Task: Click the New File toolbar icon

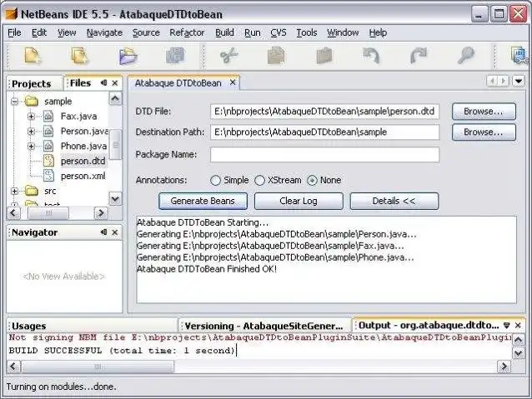Action: tap(32, 56)
